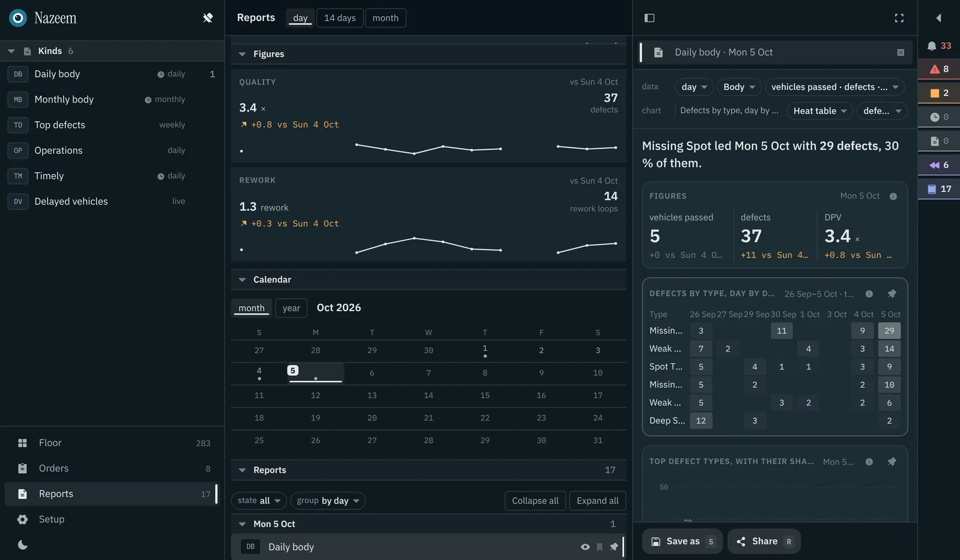This screenshot has height=560, width=960.
Task: Click Collapse all button
Action: pyautogui.click(x=535, y=501)
